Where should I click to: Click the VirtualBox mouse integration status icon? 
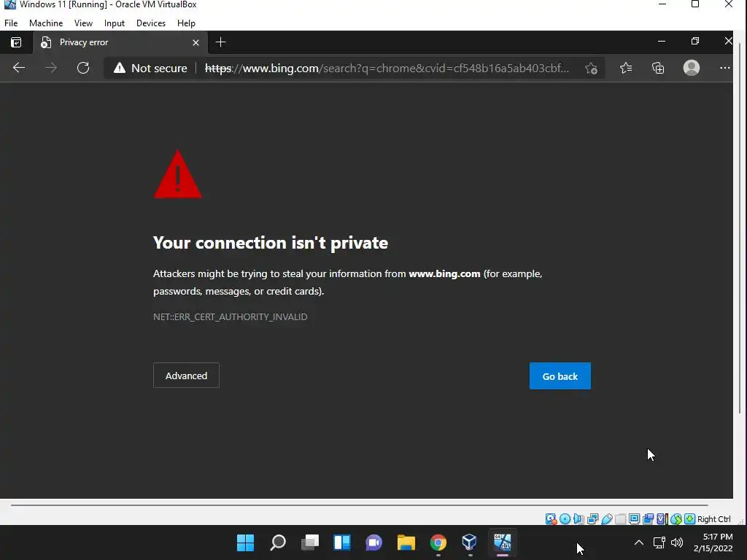tap(676, 519)
